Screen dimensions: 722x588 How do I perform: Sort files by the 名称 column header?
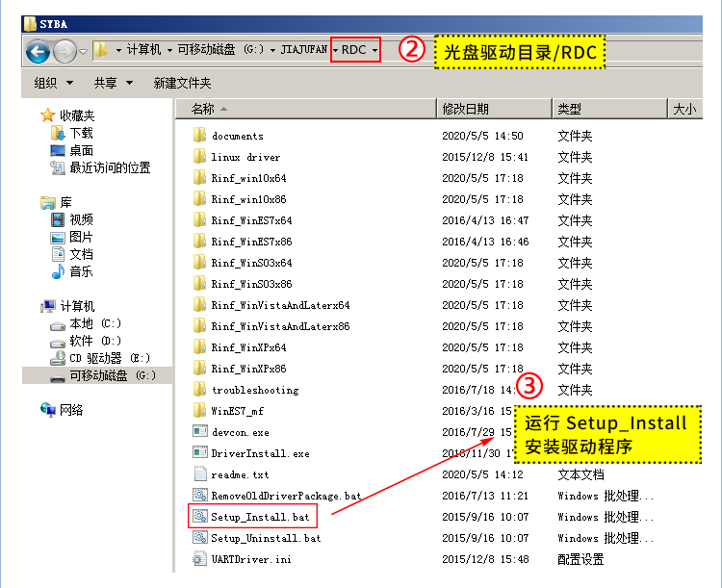204,110
